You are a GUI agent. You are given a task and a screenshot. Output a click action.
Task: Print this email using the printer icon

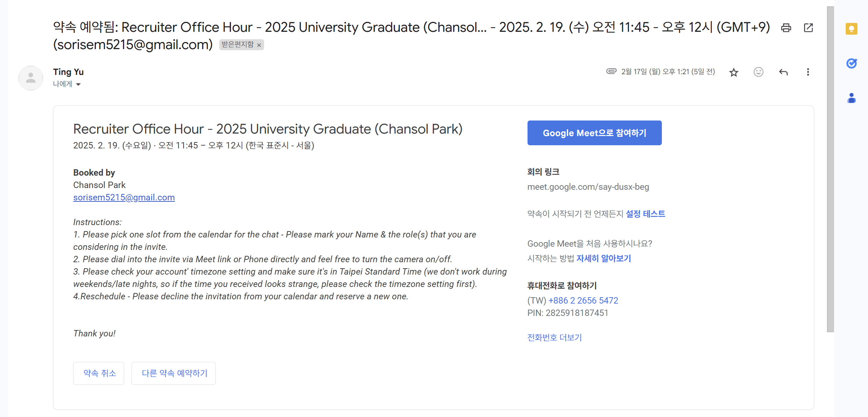click(786, 28)
